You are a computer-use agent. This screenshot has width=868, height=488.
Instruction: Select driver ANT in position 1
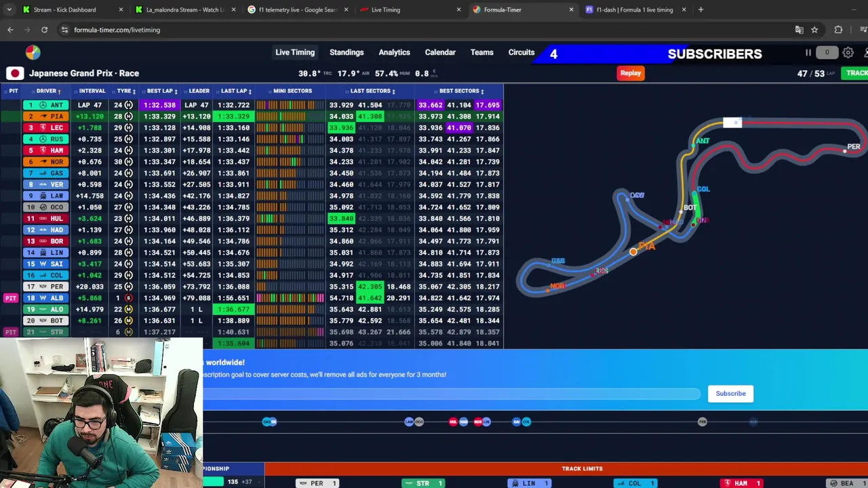pyautogui.click(x=45, y=105)
